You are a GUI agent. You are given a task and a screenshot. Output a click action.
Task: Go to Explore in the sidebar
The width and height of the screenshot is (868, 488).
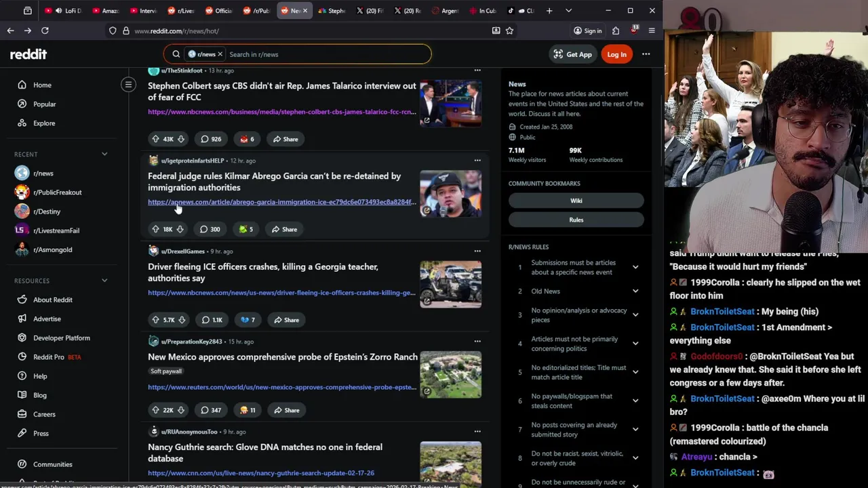pyautogui.click(x=44, y=123)
